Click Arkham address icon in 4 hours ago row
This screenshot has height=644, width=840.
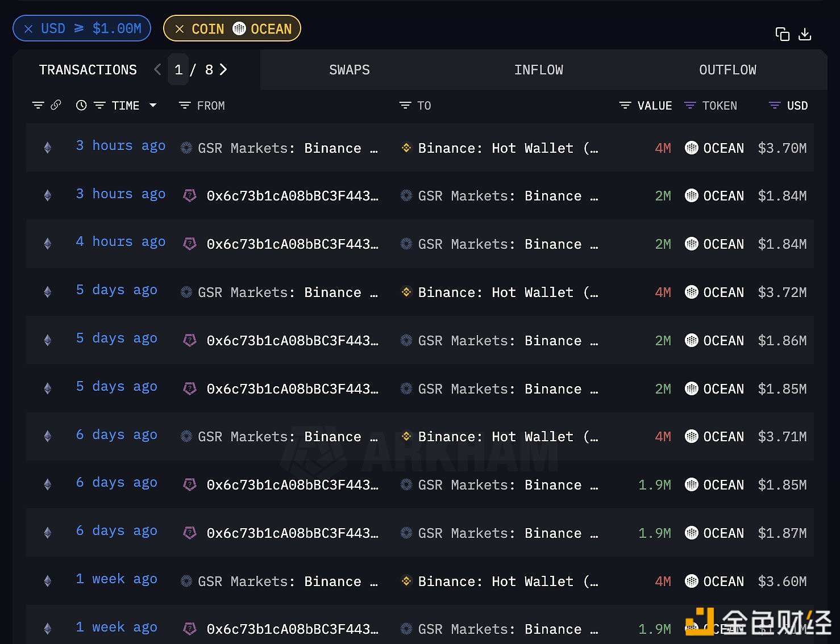click(190, 244)
